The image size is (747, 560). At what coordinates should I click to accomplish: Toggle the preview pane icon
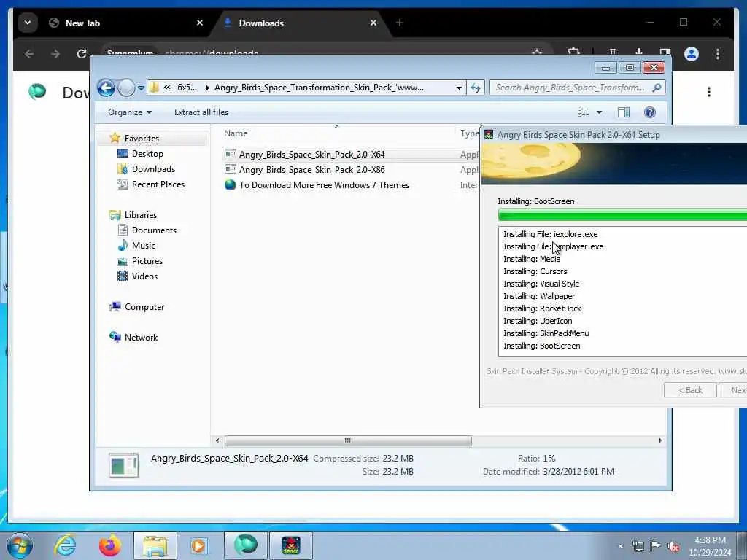click(624, 112)
